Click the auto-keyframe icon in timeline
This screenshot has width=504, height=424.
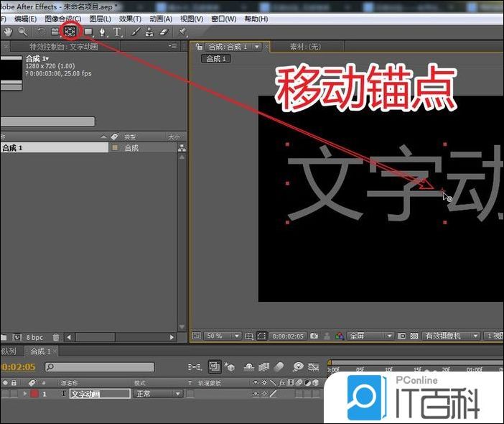tap(314, 367)
